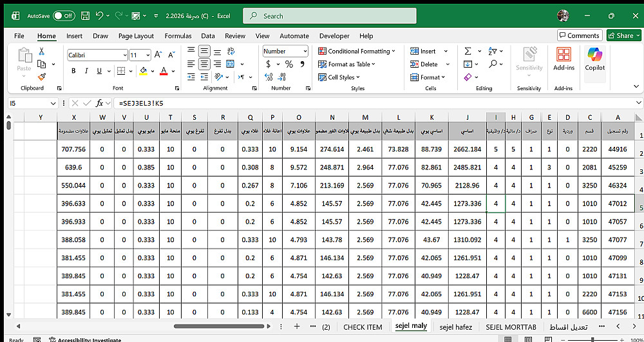Click the Share button
The height and width of the screenshot is (342, 644).
click(x=623, y=36)
